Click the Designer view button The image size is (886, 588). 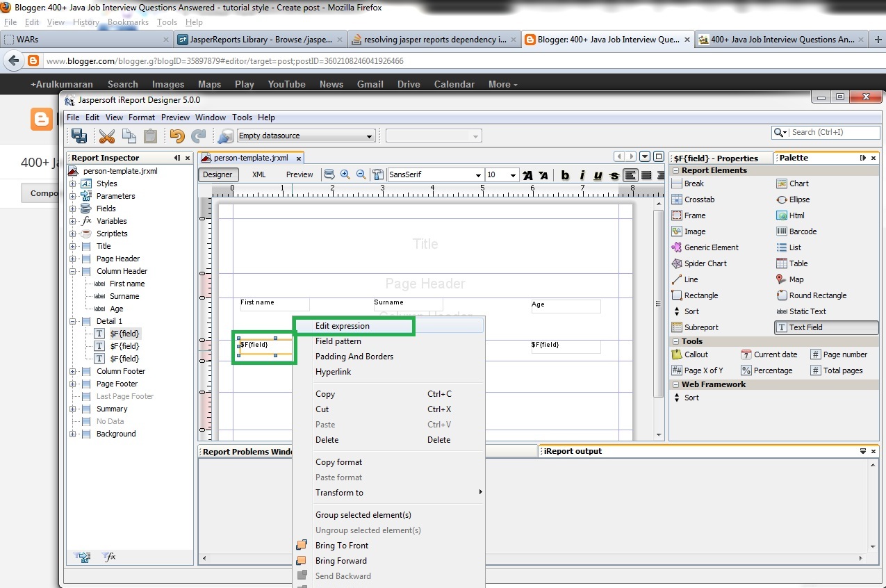pos(218,174)
